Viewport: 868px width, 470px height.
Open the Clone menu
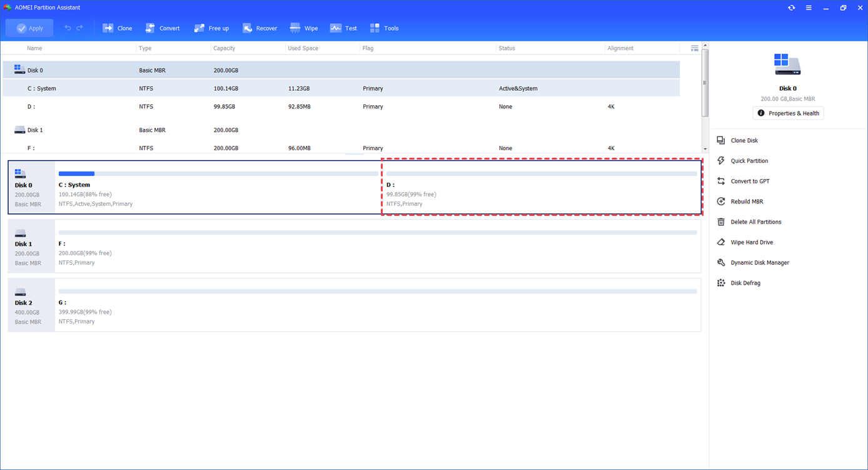click(x=118, y=28)
